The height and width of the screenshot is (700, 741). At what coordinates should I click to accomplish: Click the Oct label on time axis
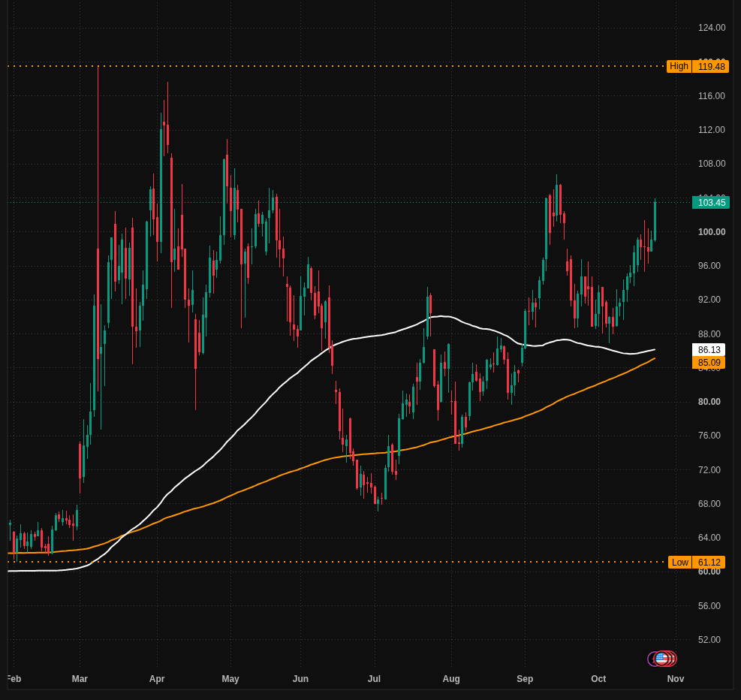(598, 679)
